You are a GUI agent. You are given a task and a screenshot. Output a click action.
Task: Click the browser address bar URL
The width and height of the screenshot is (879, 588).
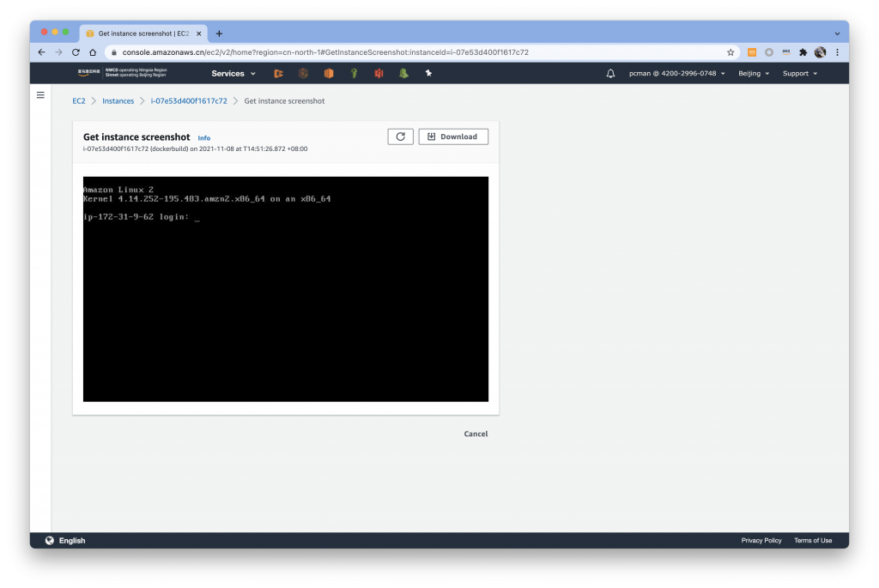[326, 52]
